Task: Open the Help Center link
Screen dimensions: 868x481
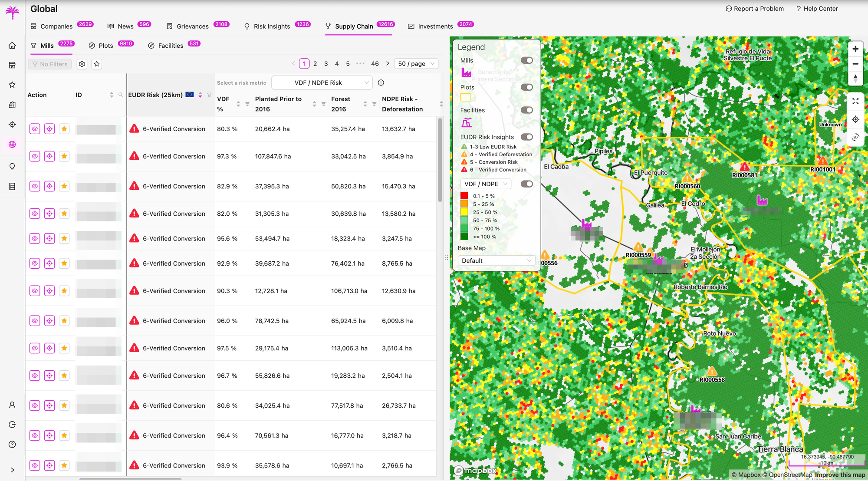Action: click(817, 9)
